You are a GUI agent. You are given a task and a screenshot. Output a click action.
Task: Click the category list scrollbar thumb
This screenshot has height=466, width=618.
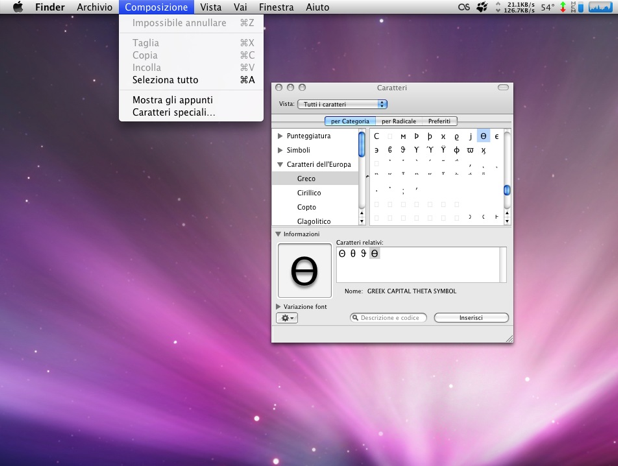tap(361, 144)
